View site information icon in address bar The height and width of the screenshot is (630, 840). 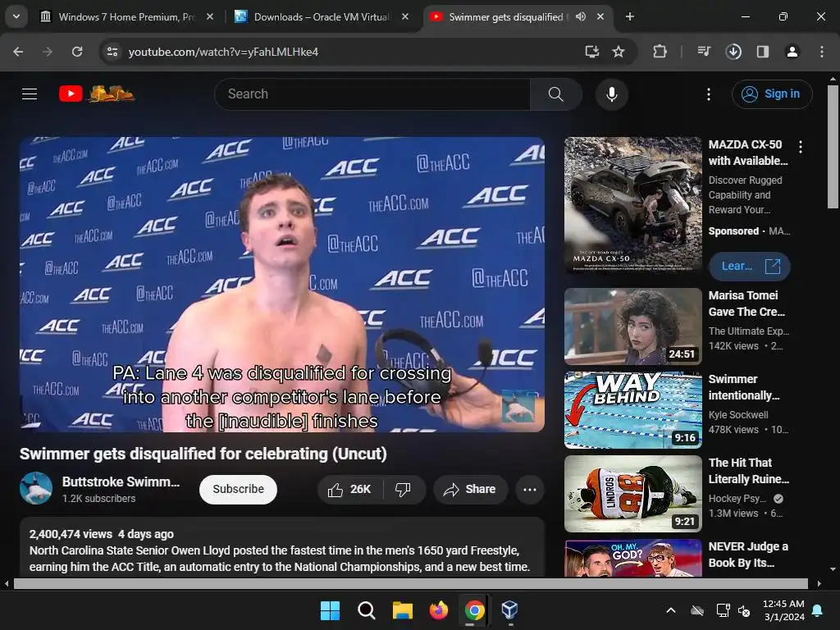[x=112, y=52]
